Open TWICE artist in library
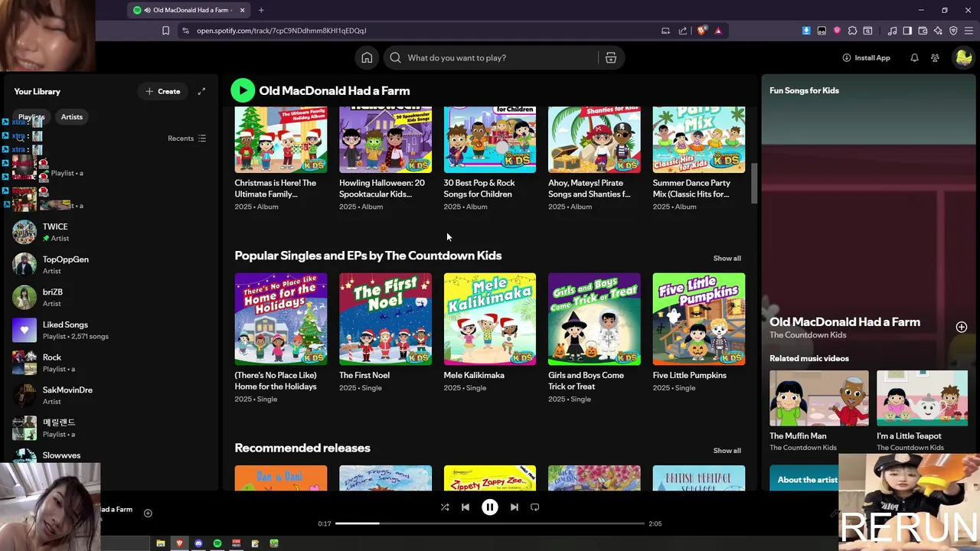980x551 pixels. 111,232
